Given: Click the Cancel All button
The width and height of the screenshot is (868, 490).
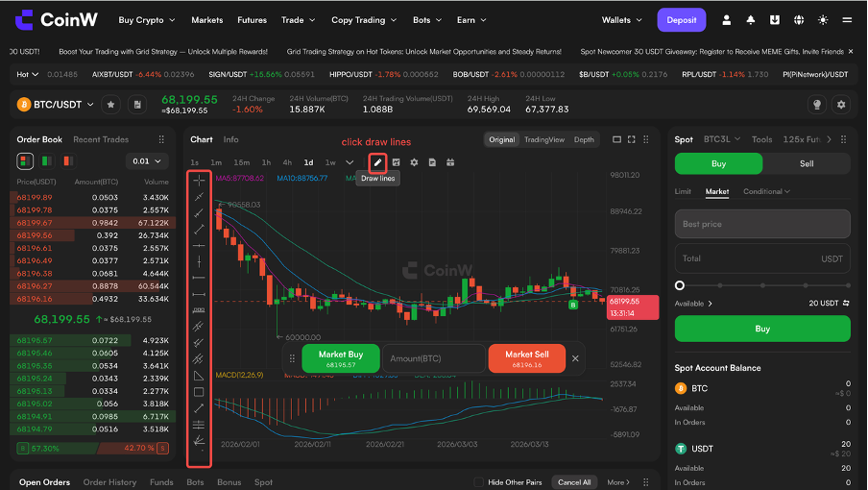Looking at the screenshot, I should (x=574, y=482).
